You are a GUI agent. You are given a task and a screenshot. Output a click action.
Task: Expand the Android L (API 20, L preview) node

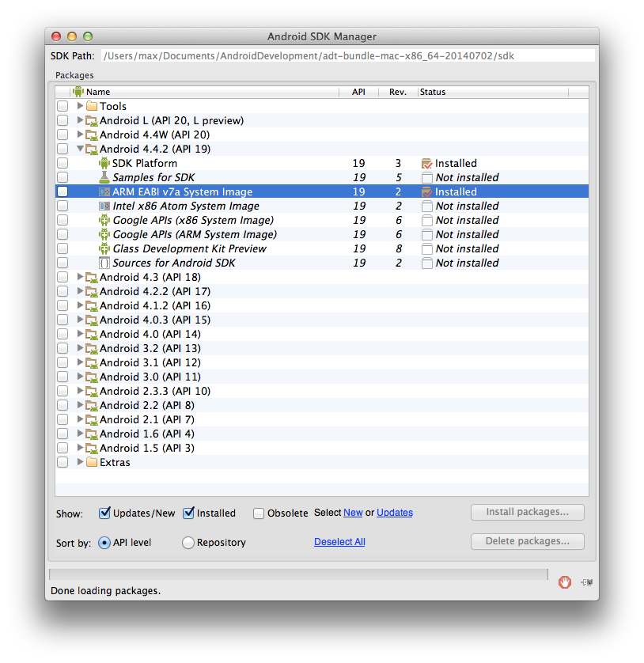(80, 120)
